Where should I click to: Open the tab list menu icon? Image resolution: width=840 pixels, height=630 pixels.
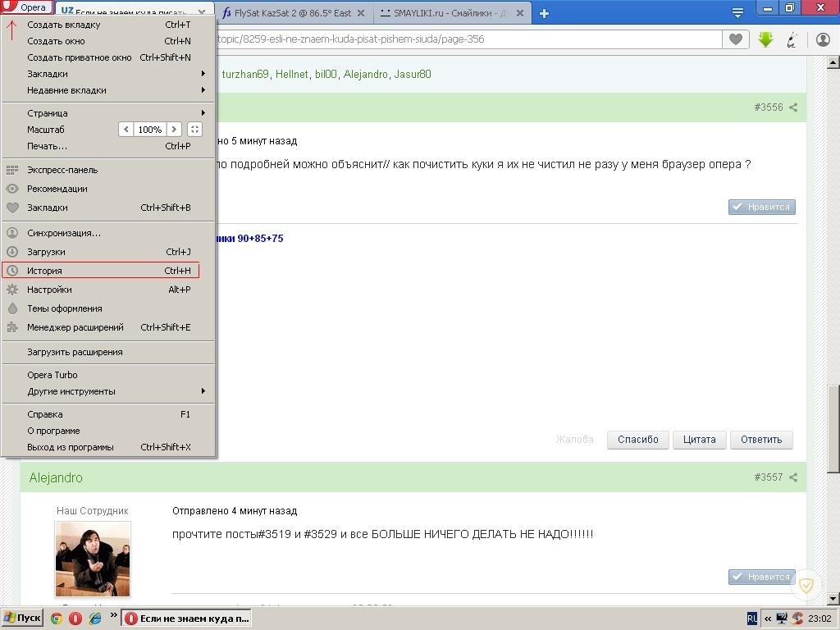pyautogui.click(x=737, y=13)
